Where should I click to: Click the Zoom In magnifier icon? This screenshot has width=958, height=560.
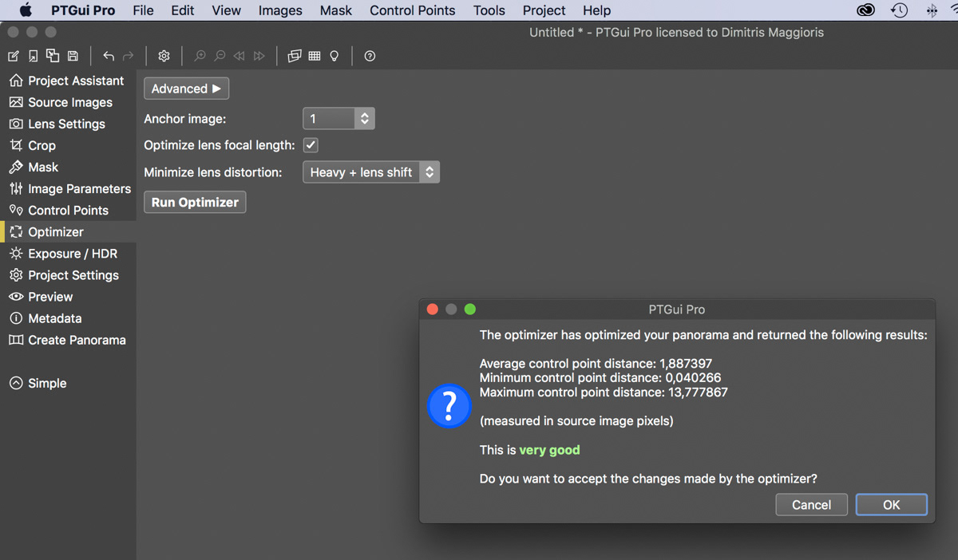tap(200, 56)
